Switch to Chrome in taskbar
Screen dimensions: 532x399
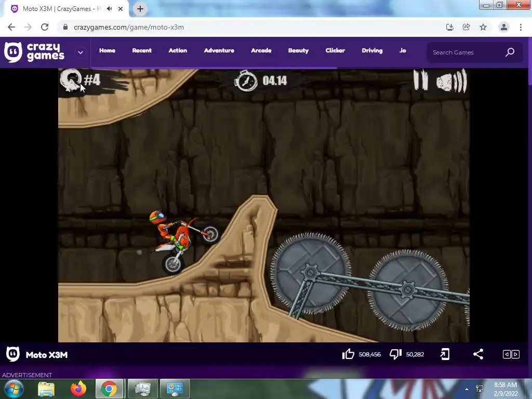(x=109, y=389)
